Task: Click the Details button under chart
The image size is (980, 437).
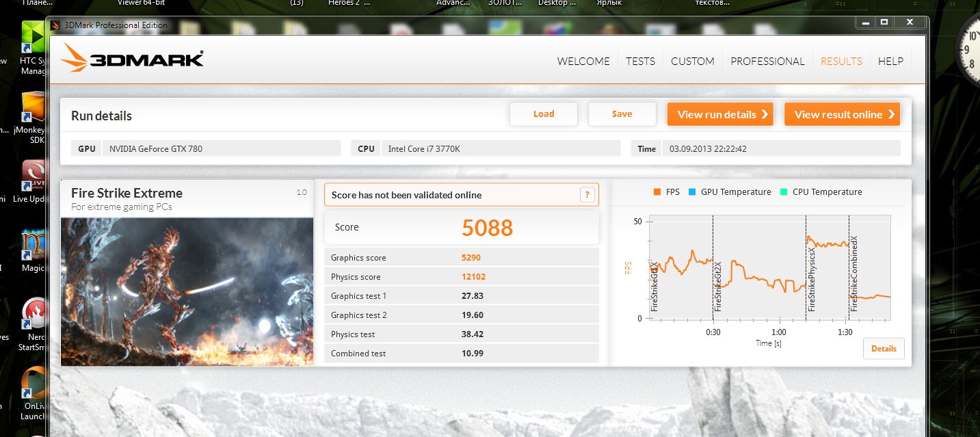Action: (x=883, y=348)
